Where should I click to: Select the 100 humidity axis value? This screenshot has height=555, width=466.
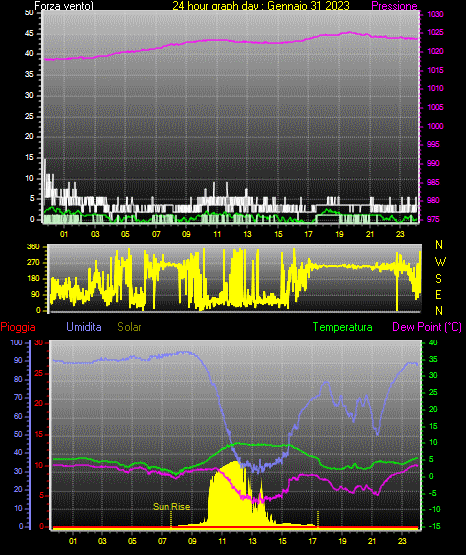pyautogui.click(x=16, y=343)
